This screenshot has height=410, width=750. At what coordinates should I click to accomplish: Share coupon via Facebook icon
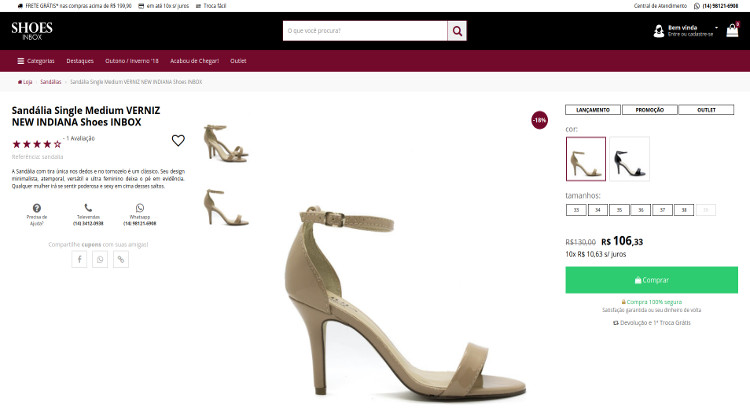(x=79, y=259)
